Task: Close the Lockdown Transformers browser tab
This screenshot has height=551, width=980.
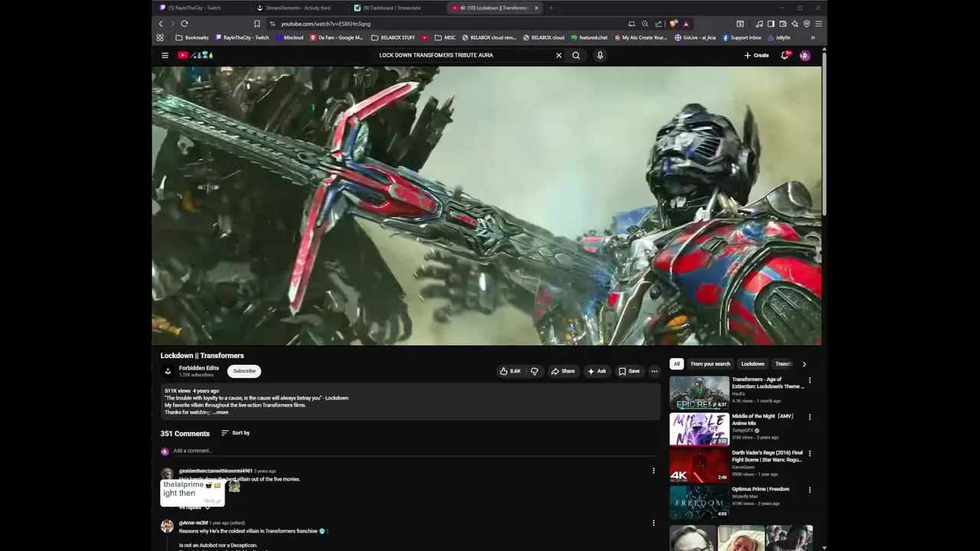Action: 536,8
